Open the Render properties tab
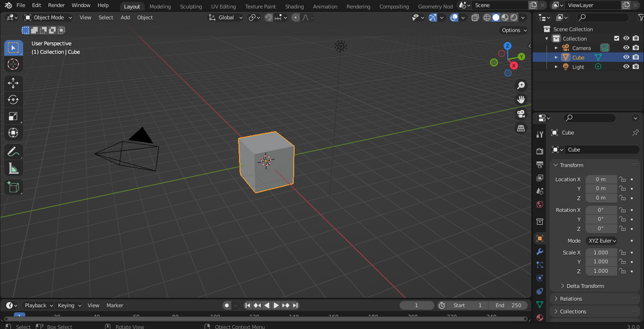The width and height of the screenshot is (644, 329). [540, 151]
